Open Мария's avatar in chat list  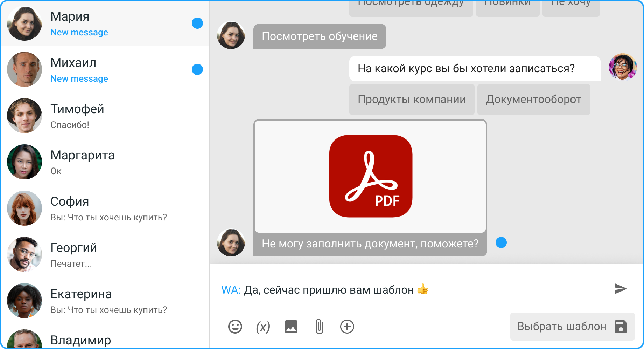[x=24, y=23]
